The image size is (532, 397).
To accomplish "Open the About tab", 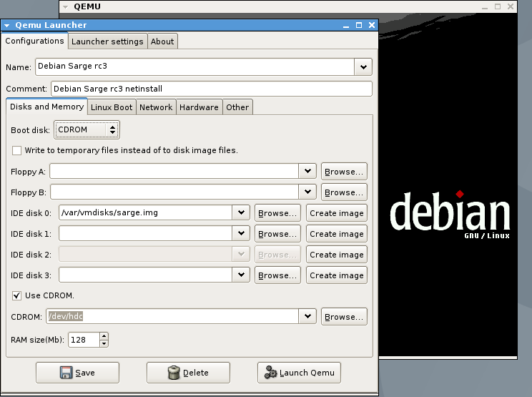I will pyautogui.click(x=162, y=41).
